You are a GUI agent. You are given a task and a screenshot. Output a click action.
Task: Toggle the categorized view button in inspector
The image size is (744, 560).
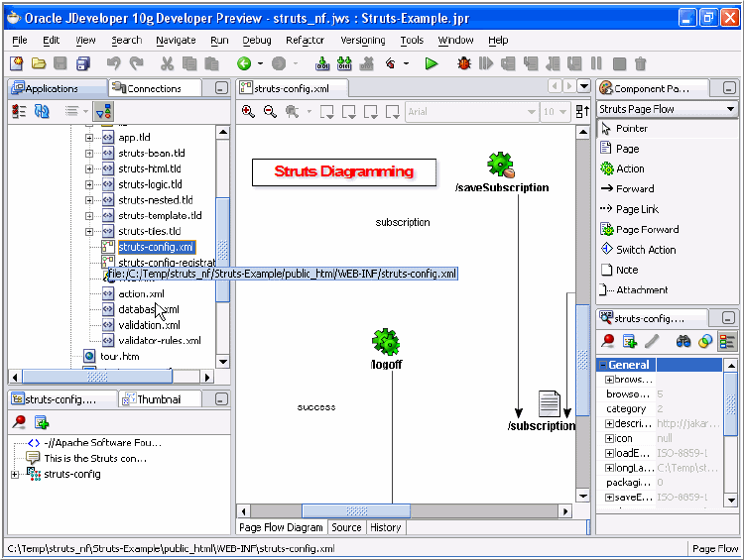click(x=727, y=341)
